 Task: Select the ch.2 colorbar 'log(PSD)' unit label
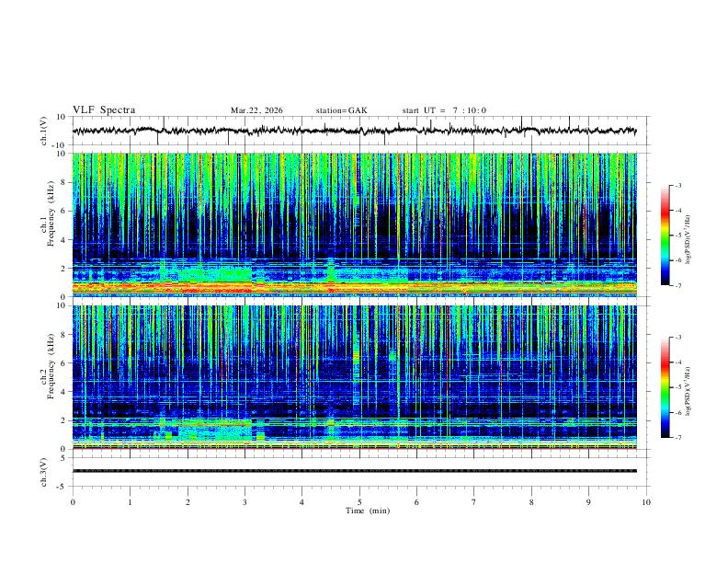pos(688,392)
